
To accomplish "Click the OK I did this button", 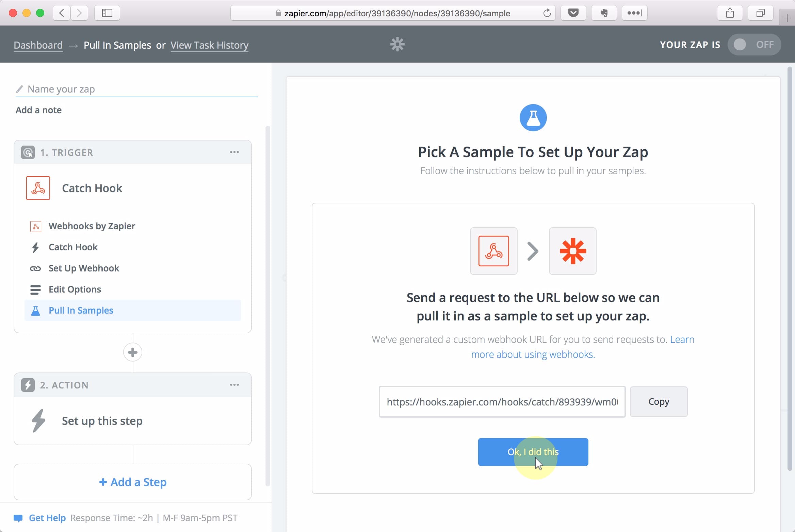I will click(533, 452).
